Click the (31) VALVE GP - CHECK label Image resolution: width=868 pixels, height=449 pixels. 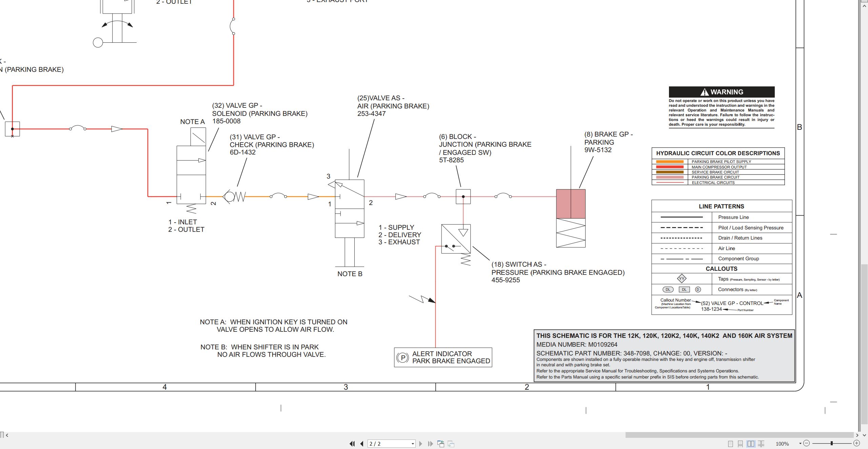point(272,141)
